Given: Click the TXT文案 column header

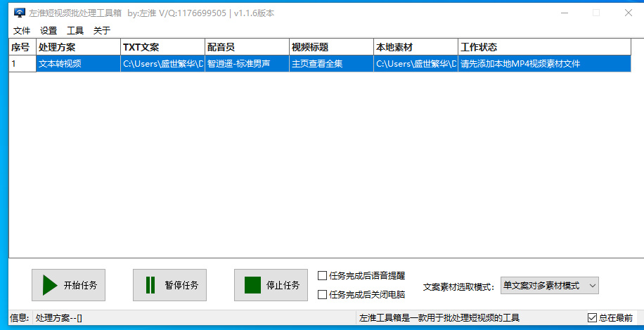Looking at the screenshot, I should click(x=162, y=47).
